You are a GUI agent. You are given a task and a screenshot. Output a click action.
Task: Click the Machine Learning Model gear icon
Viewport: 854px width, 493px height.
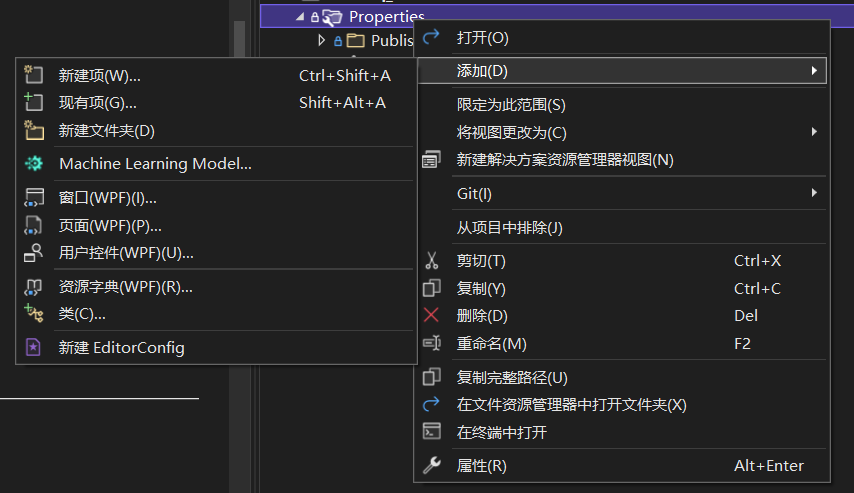33,163
